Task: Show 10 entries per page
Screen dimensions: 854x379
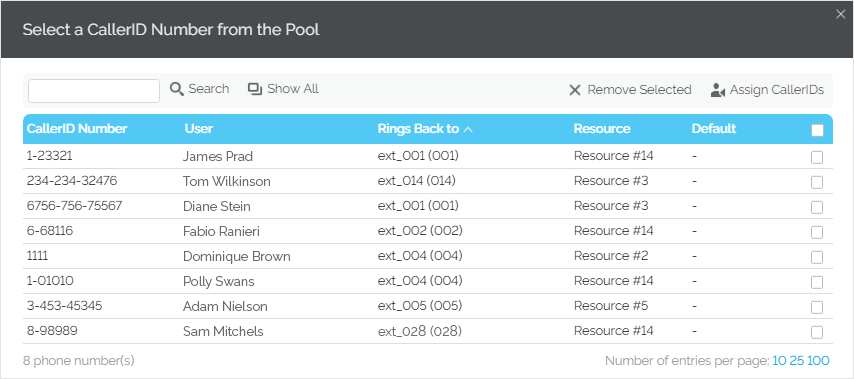Action: pos(779,360)
